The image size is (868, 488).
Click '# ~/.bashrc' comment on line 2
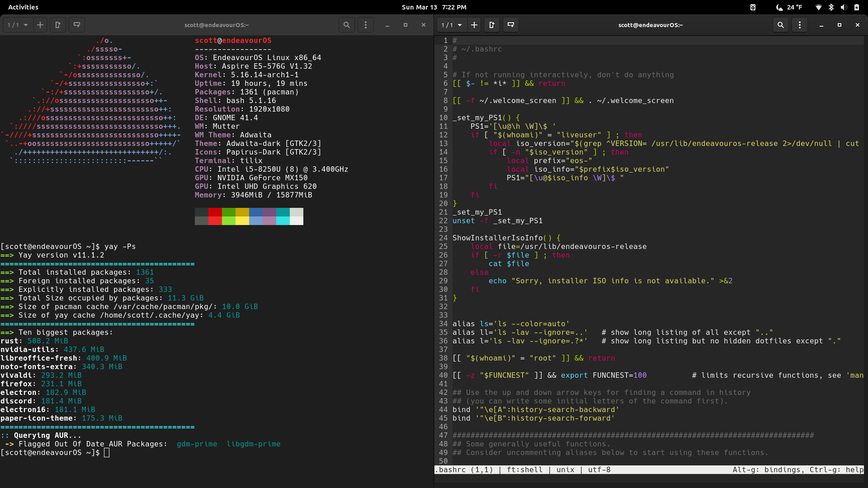[x=477, y=49]
